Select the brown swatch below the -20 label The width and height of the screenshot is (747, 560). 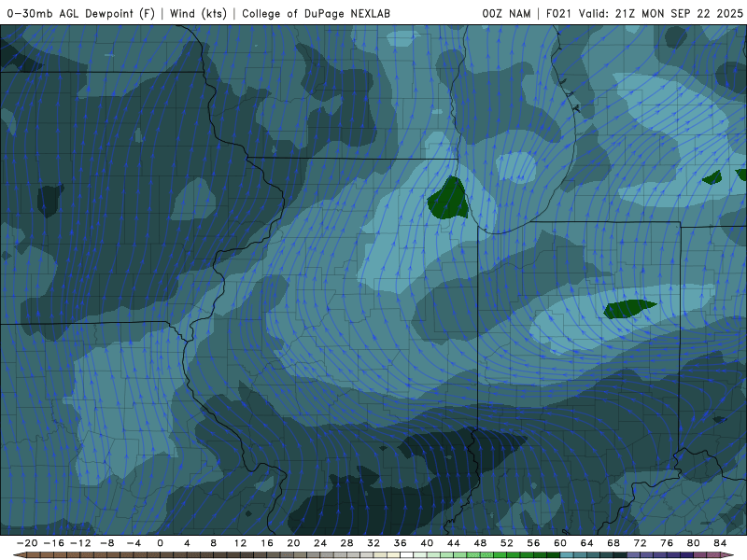pos(34,555)
